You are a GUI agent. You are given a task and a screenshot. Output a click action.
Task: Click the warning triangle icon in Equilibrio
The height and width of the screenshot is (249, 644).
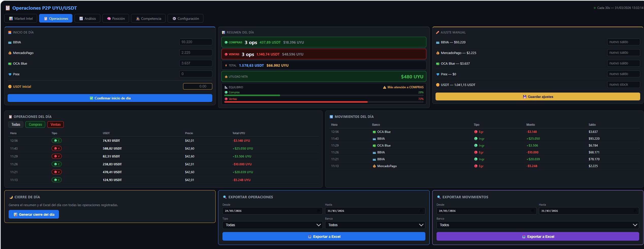click(x=384, y=87)
